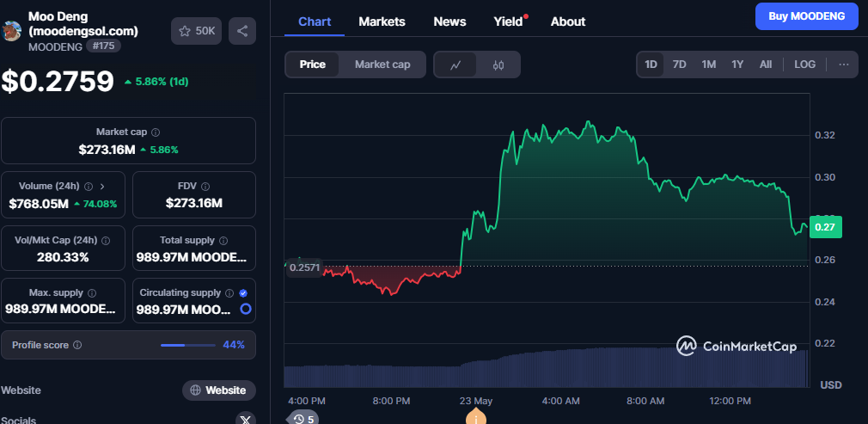Click the Max. supply info icon
868x424 pixels.
click(93, 293)
